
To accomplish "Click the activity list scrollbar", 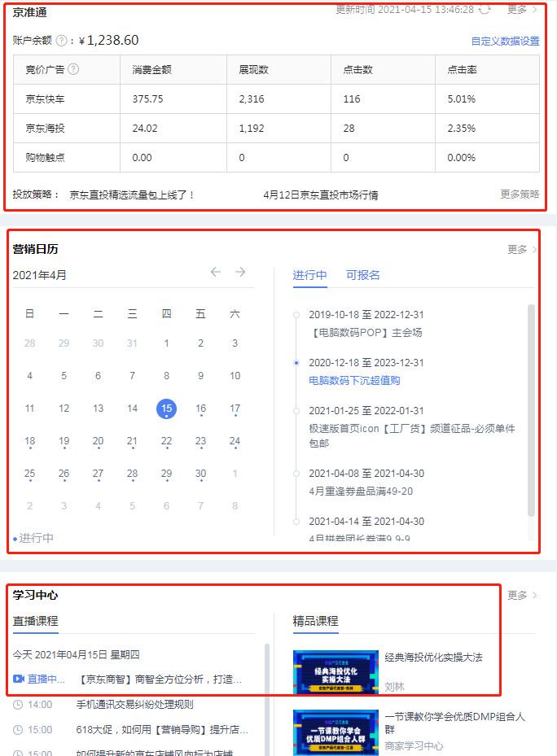I will pyautogui.click(x=531, y=410).
